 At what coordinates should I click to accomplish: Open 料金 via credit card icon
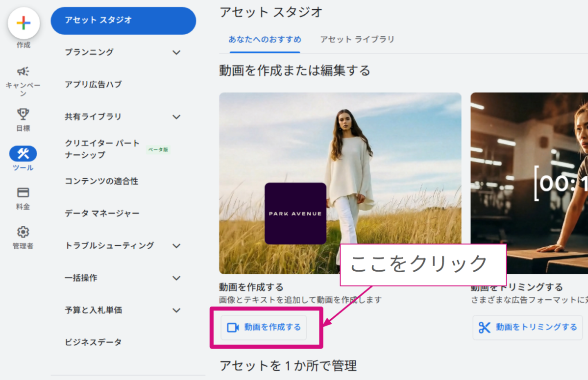[23, 192]
